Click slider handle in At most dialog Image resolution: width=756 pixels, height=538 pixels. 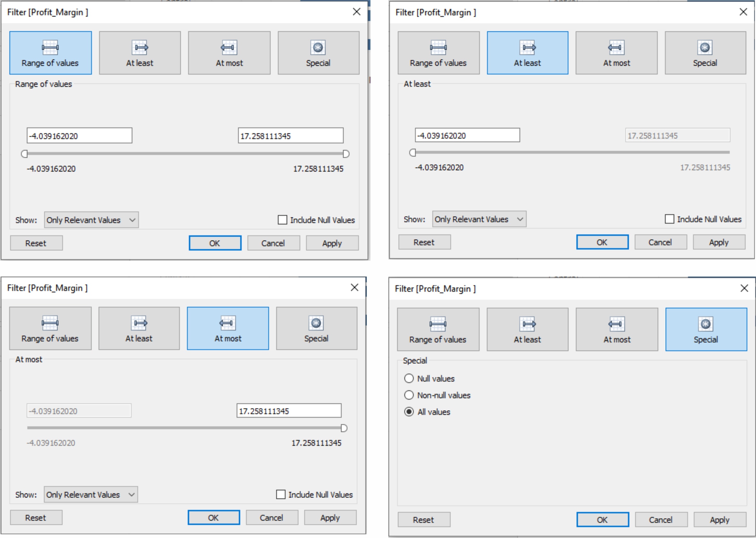click(344, 428)
